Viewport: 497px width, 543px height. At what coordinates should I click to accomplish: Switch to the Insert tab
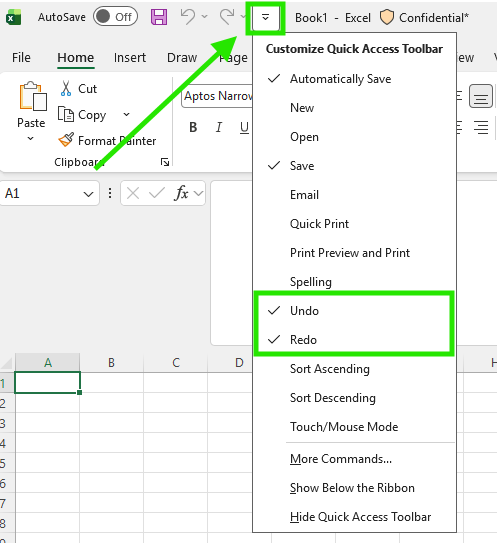tap(130, 57)
